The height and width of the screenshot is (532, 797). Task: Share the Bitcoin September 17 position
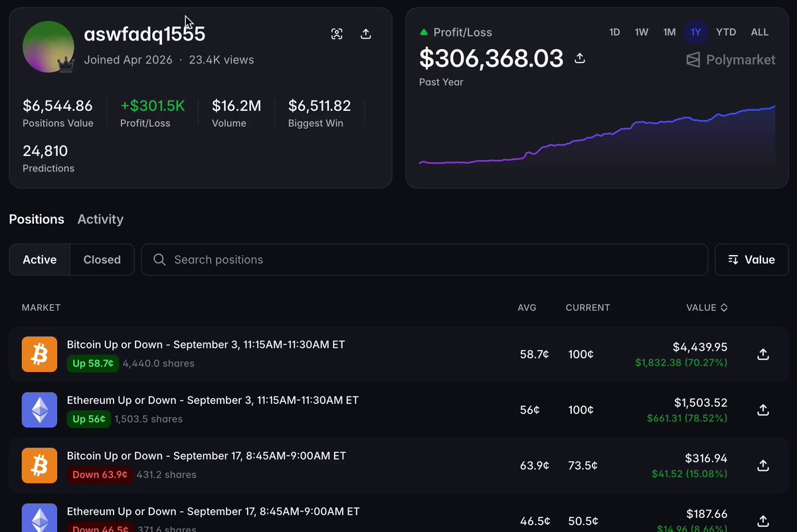[763, 466]
